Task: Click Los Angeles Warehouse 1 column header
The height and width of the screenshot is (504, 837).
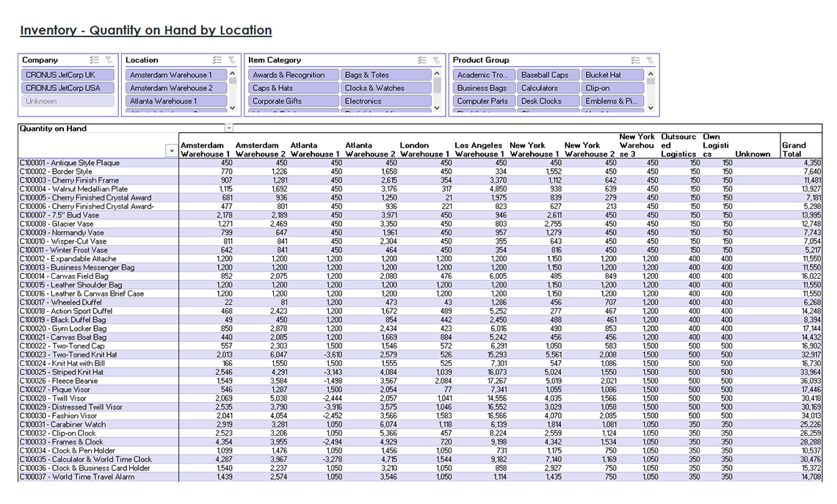Action: coord(479,150)
